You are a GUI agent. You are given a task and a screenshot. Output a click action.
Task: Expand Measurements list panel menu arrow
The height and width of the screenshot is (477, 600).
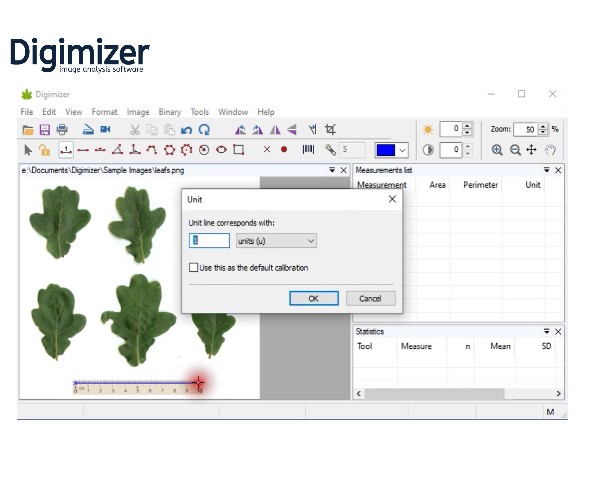(546, 170)
